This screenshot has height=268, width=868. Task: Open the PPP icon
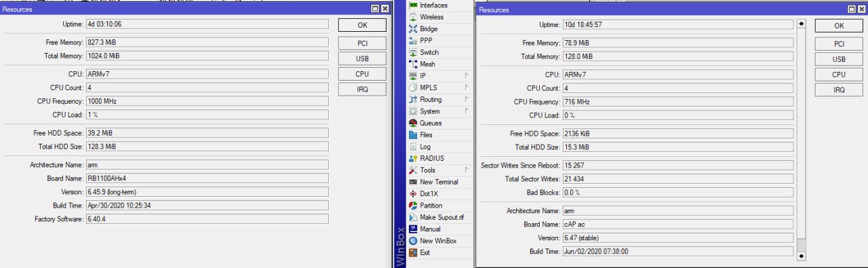tap(414, 41)
